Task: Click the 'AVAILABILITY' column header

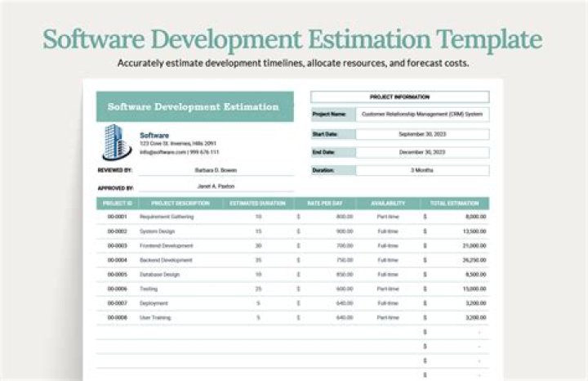Action: tap(388, 203)
